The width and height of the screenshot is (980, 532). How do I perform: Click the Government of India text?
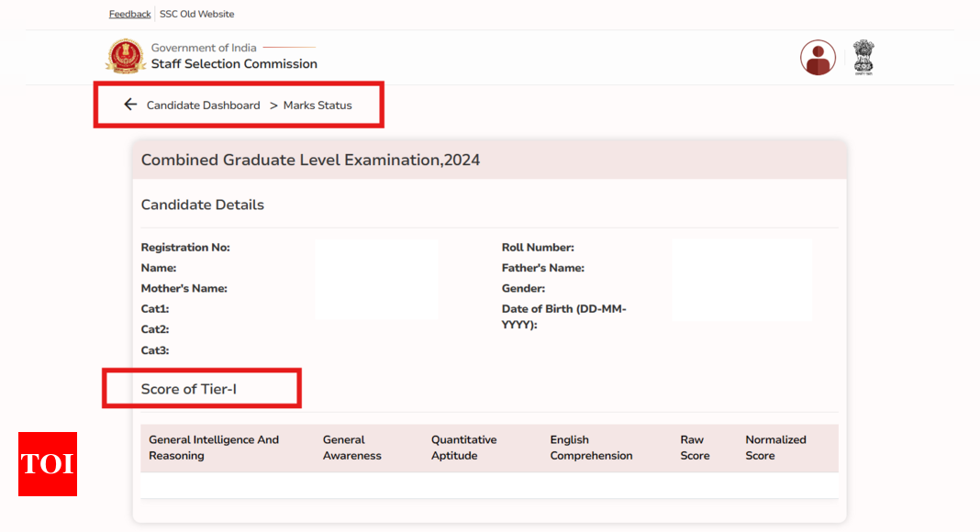tap(204, 48)
